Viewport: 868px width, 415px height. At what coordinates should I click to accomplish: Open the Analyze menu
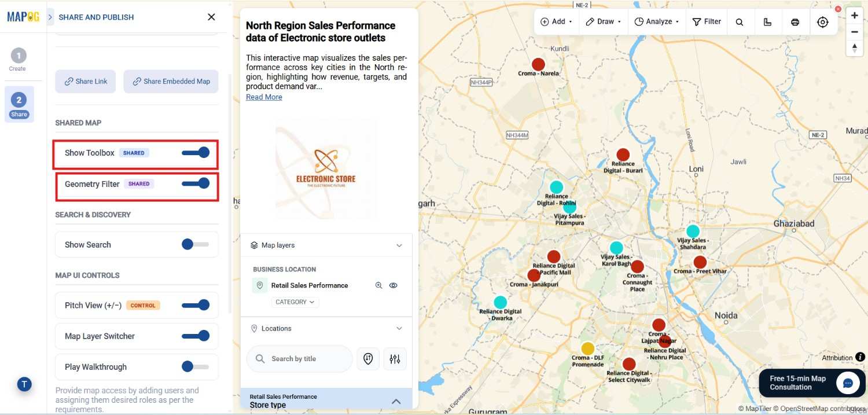click(x=657, y=21)
